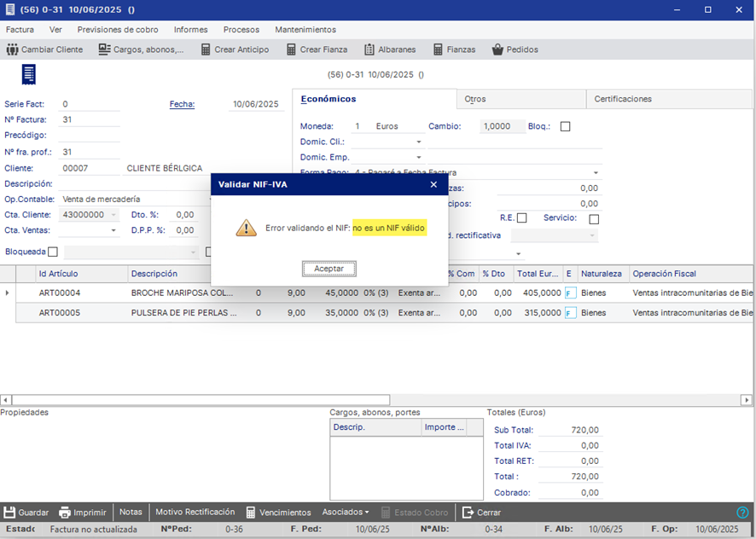Screen dimensions: 756x539
Task: Click the ART00005 cell
Action: point(80,313)
